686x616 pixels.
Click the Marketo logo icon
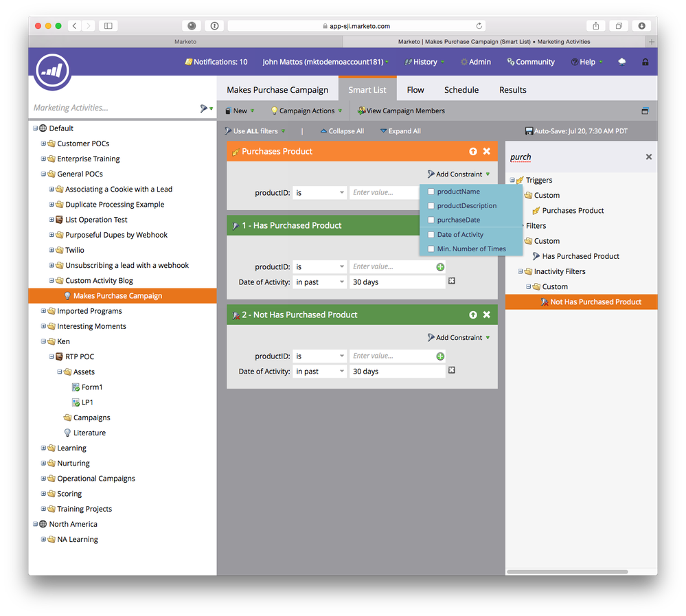[x=53, y=71]
